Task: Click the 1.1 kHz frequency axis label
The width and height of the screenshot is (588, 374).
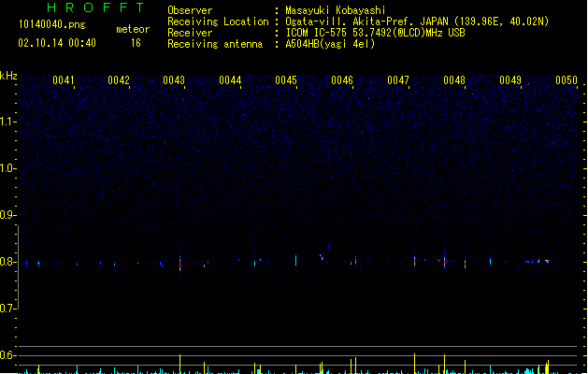Action: click(7, 122)
